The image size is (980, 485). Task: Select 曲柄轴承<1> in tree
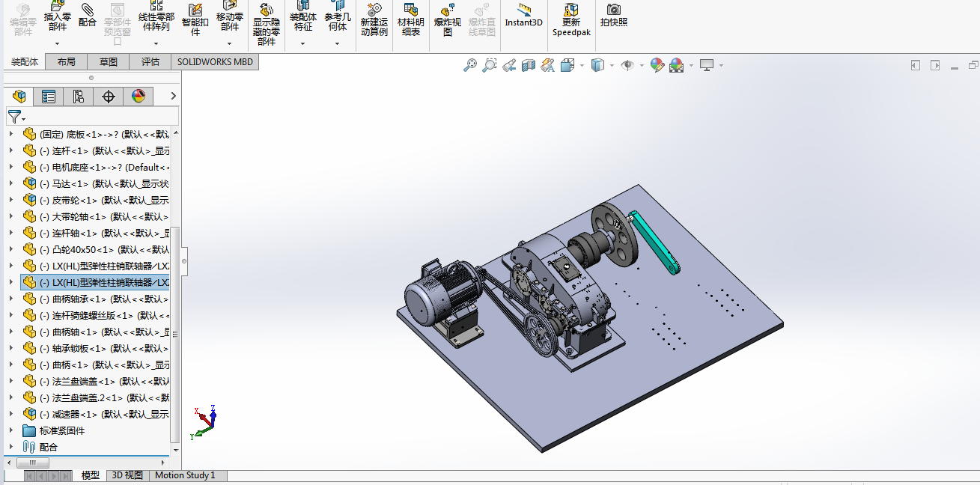click(x=95, y=299)
